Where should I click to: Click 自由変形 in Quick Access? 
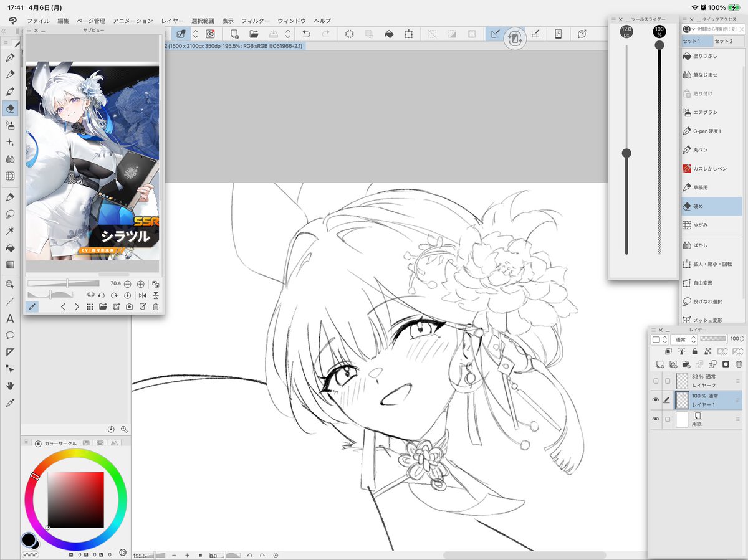[x=712, y=283]
